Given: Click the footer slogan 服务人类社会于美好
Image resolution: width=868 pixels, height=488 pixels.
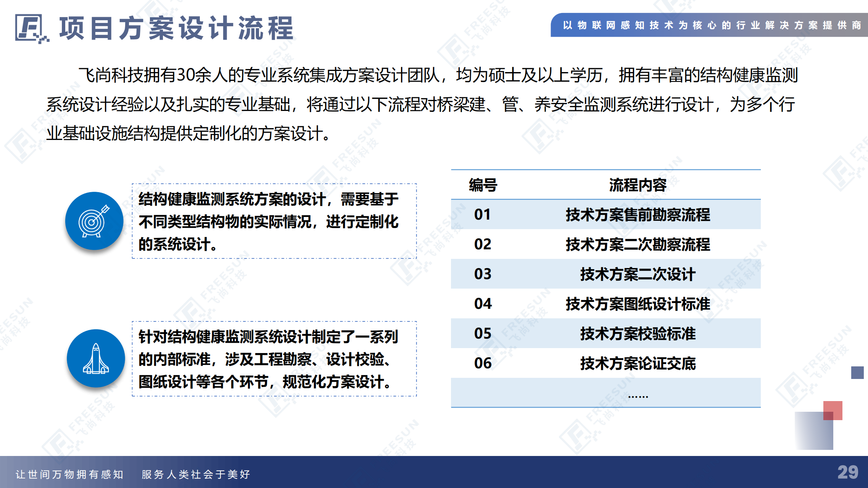Looking at the screenshot, I should (196, 474).
